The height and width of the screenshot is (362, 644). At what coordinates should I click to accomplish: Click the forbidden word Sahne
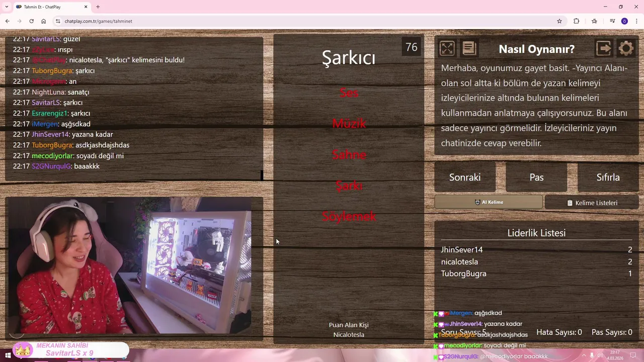[x=349, y=155]
